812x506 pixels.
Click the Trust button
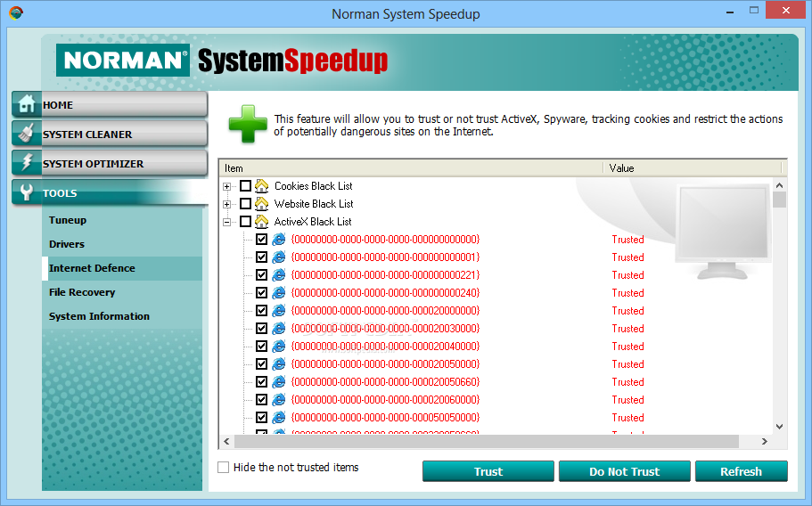coord(488,471)
